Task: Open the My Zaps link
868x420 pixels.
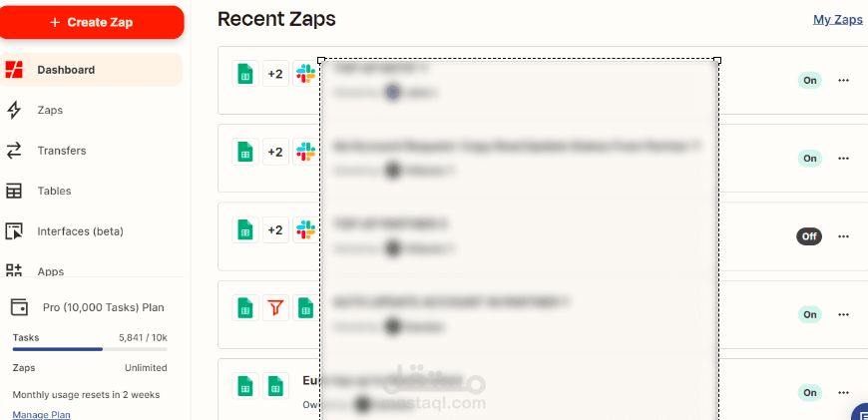Action: [837, 20]
